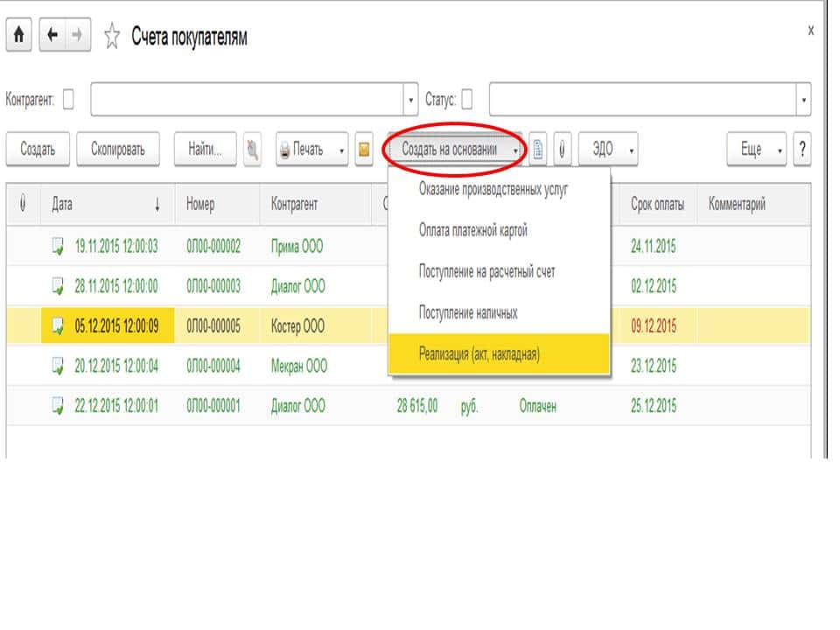Click into the Контрагент filter field

pos(247,100)
